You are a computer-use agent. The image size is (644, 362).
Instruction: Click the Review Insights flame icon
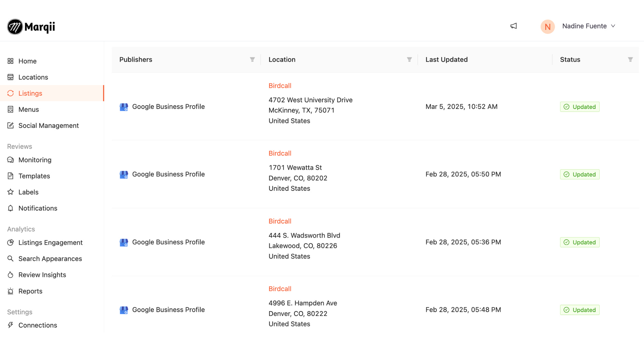(x=11, y=275)
